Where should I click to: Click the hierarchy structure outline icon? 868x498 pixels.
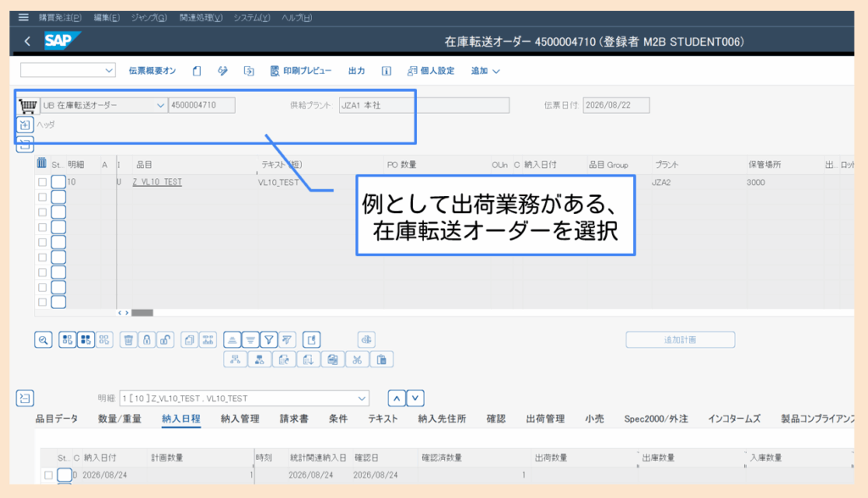click(236, 360)
